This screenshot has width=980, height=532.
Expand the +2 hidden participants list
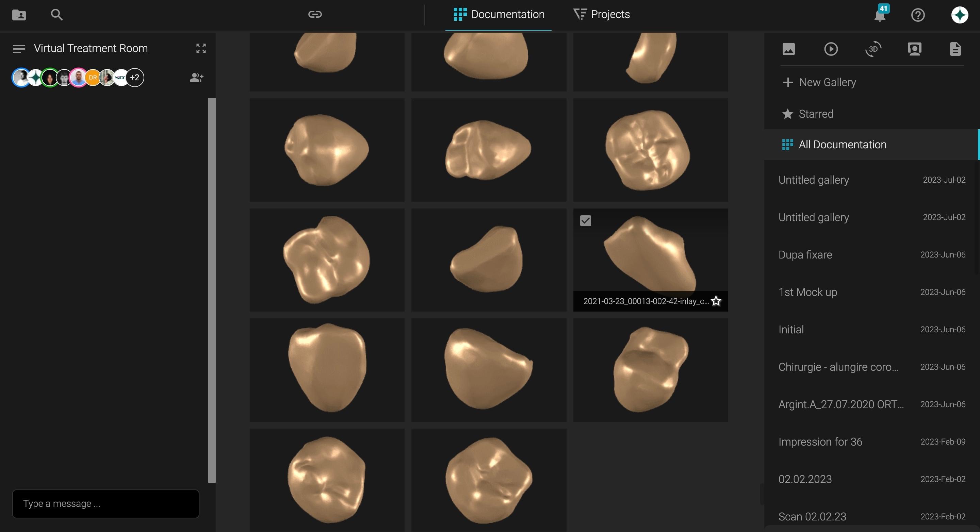tap(135, 78)
